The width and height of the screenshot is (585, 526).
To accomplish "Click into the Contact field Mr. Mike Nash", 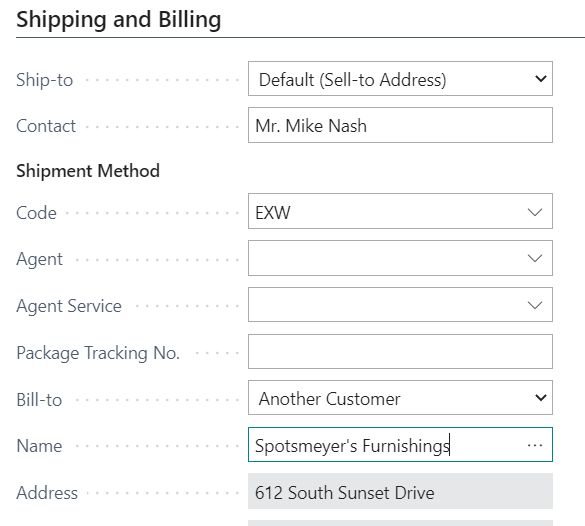I will tap(400, 125).
